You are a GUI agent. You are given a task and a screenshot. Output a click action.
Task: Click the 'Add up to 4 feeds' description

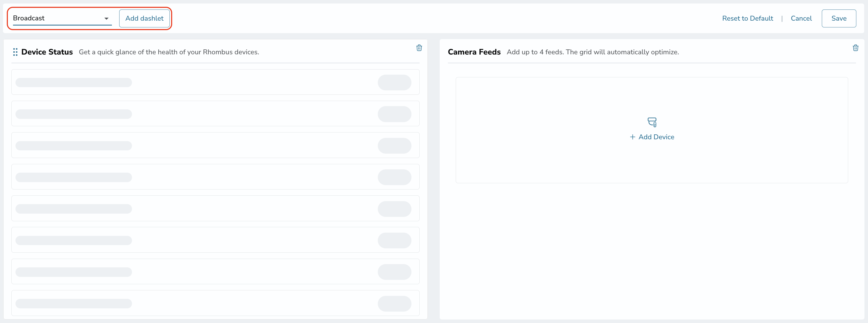593,52
